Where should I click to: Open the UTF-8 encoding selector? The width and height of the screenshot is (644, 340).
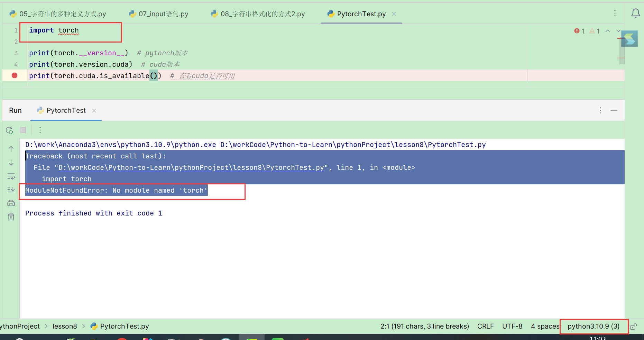512,326
